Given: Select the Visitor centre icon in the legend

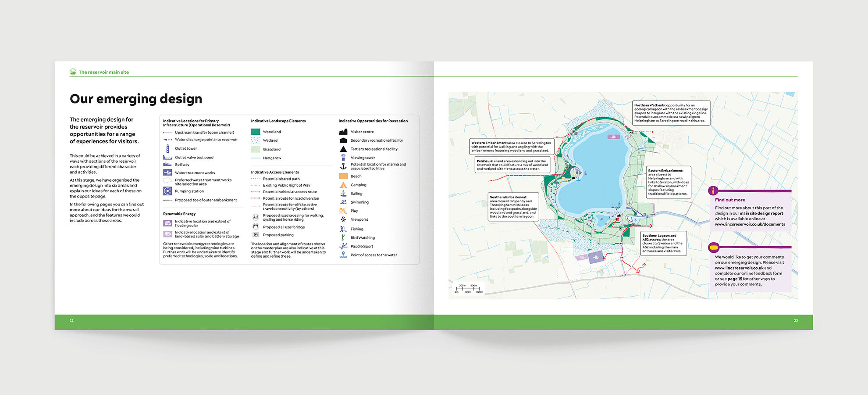Looking at the screenshot, I should pos(343,132).
